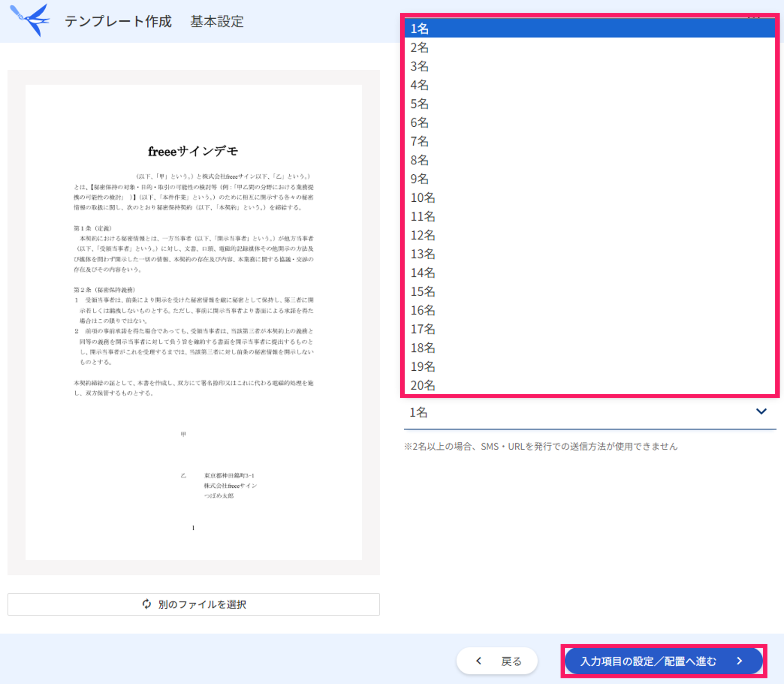The height and width of the screenshot is (684, 784).
Task: Select 20名 at the list bottom
Action: click(x=590, y=385)
